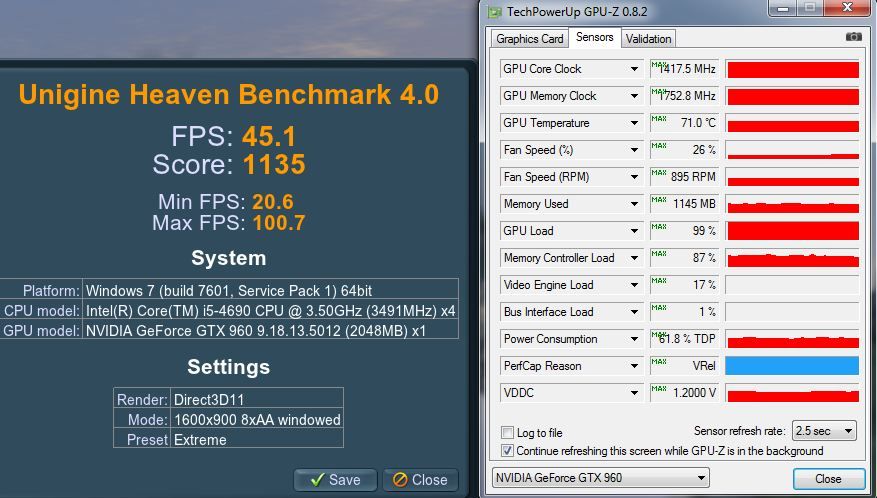Click the blue PerfCap Reason graph bar
This screenshot has height=498, width=877.
tap(792, 366)
